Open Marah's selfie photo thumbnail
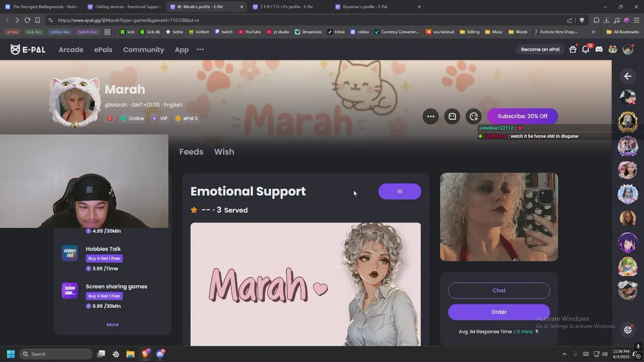The width and height of the screenshot is (644, 362). 499,217
